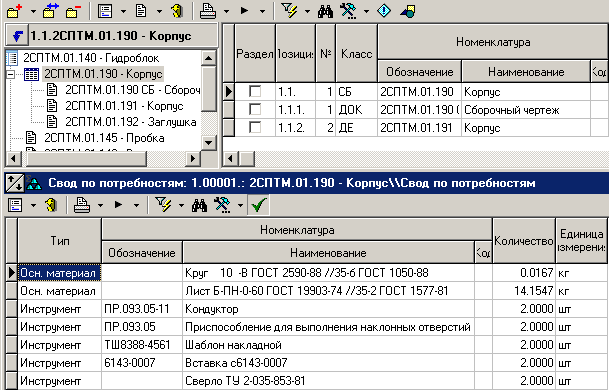This screenshot has height=390, width=609.
Task: Open dropdown next to add folder icon
Action: point(33,12)
